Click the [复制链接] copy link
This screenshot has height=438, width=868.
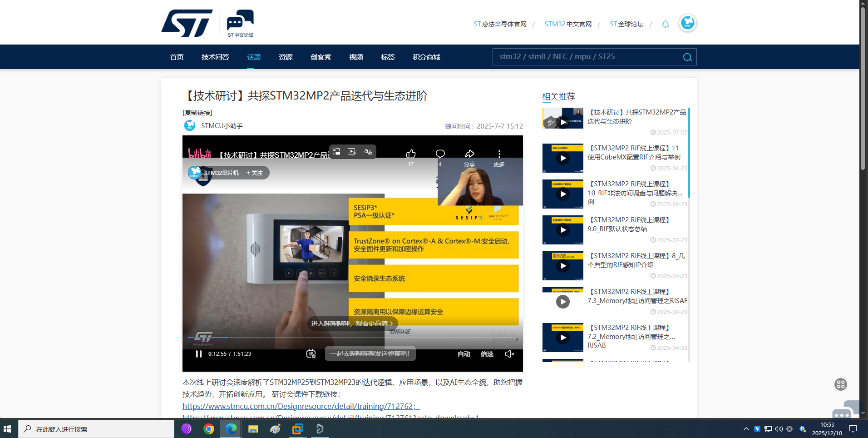197,113
